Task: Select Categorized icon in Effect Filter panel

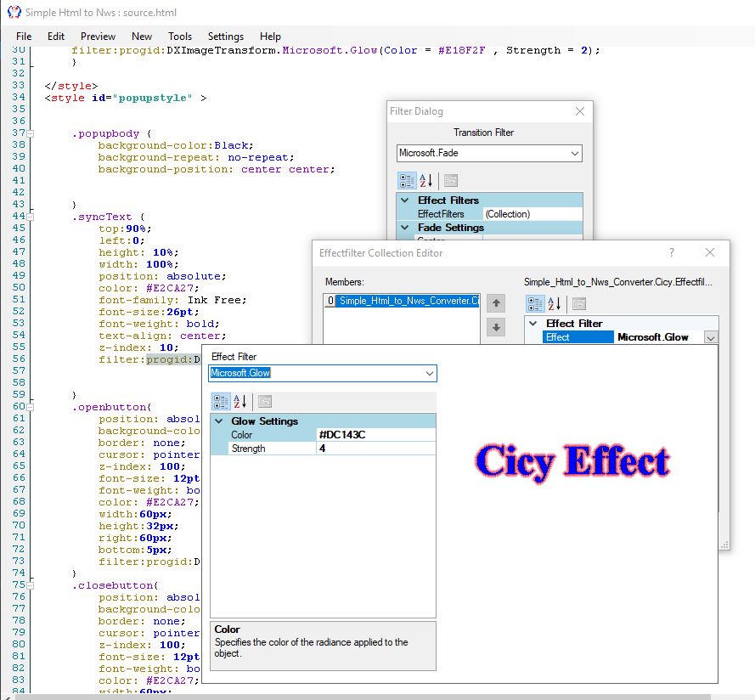Action: point(221,401)
